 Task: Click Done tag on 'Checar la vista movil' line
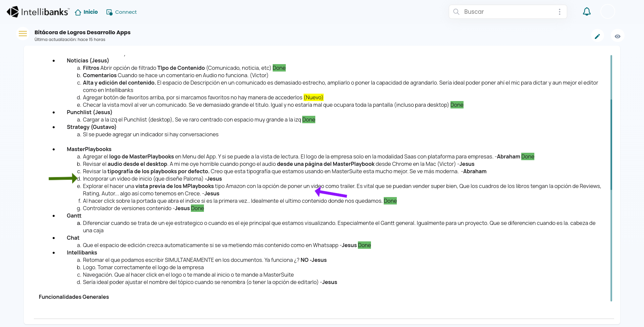pos(457,105)
